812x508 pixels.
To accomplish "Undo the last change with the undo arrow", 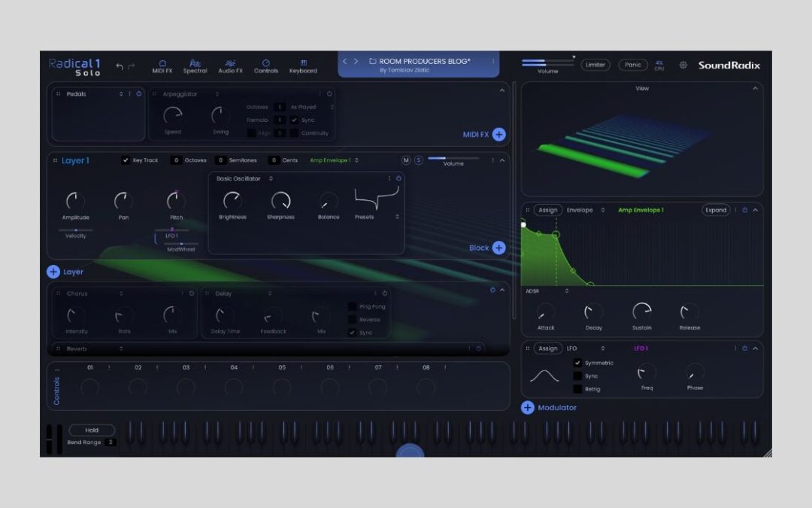I will (x=120, y=65).
